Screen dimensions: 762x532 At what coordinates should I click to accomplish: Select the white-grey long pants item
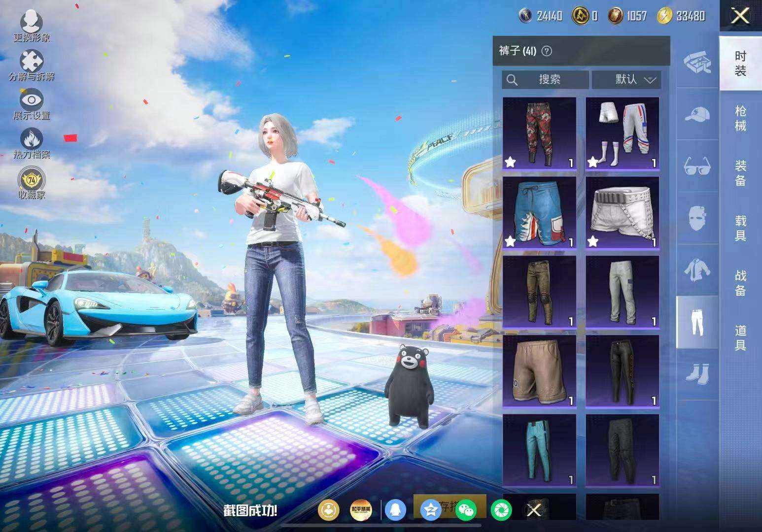622,292
